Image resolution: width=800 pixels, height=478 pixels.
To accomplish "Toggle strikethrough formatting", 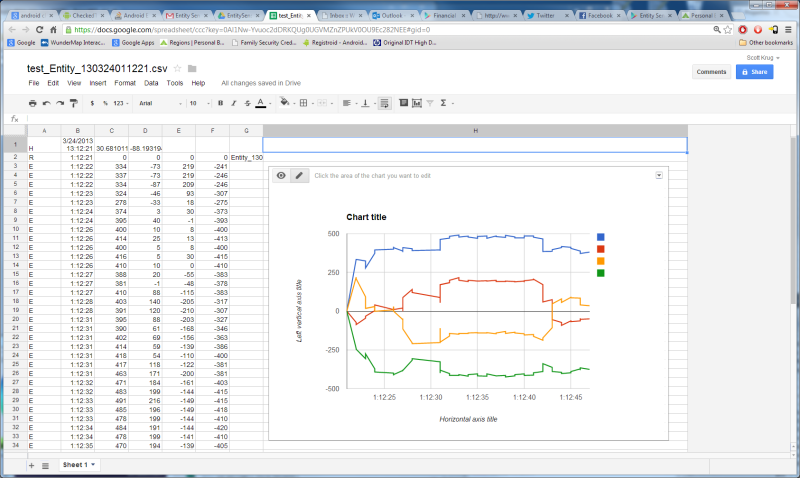I will [x=247, y=103].
